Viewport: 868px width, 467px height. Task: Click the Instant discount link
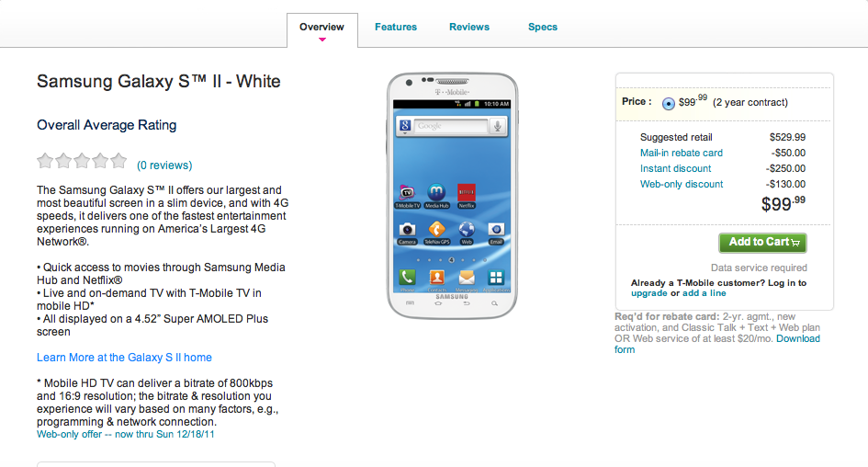tap(675, 168)
